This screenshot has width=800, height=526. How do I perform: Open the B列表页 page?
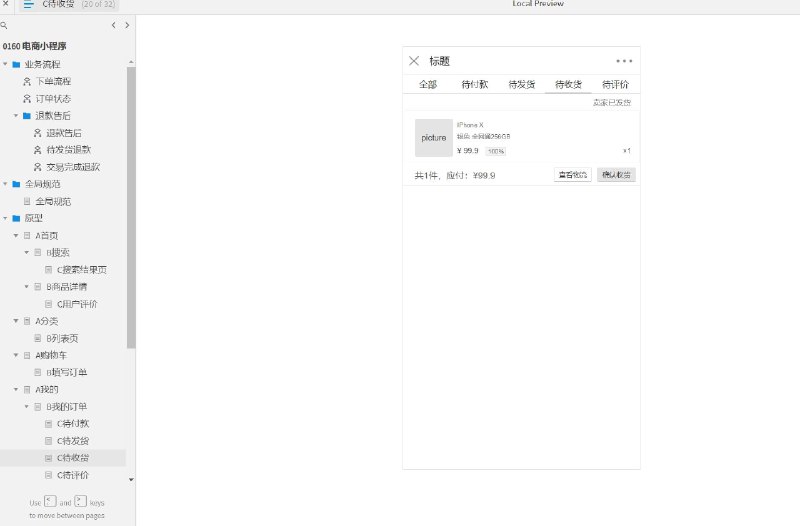click(x=62, y=338)
